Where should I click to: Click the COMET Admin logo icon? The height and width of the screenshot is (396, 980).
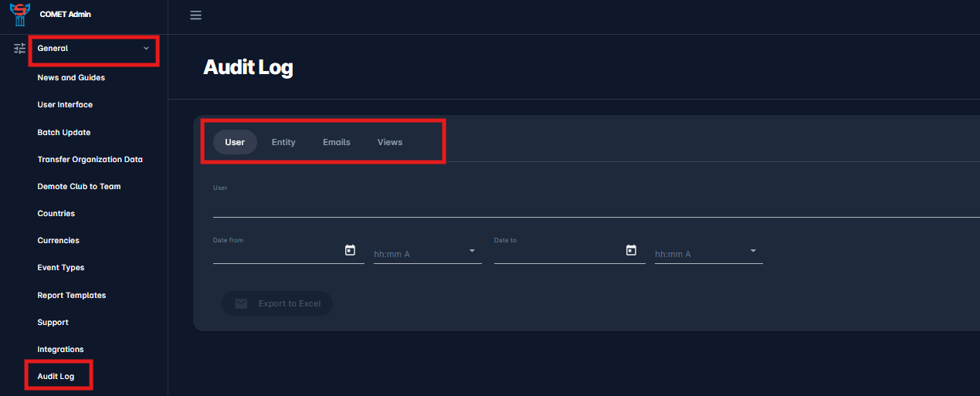click(x=20, y=14)
